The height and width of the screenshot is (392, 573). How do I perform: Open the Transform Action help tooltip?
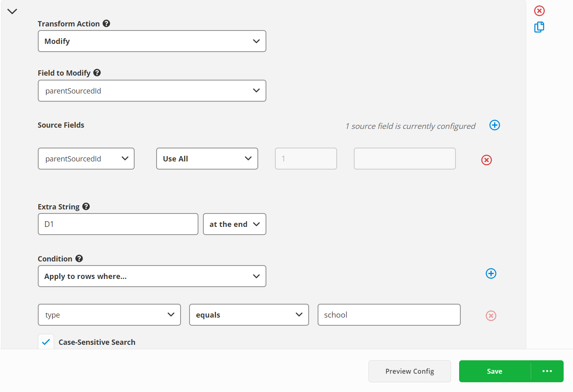(x=106, y=24)
